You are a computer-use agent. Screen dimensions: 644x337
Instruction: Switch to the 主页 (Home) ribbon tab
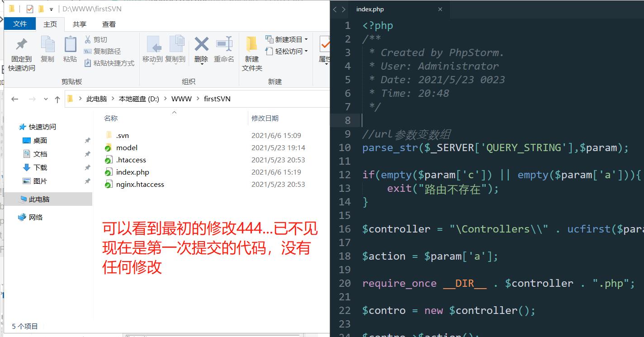click(x=50, y=24)
